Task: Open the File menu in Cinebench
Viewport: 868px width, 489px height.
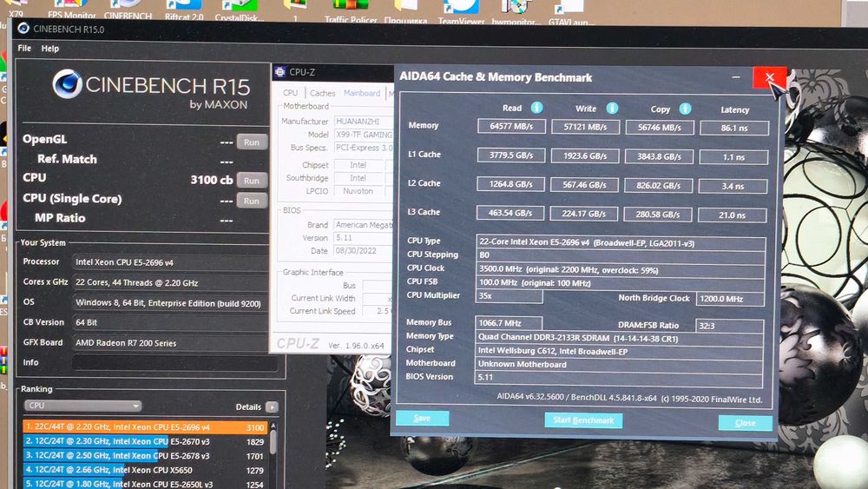Action: point(24,48)
